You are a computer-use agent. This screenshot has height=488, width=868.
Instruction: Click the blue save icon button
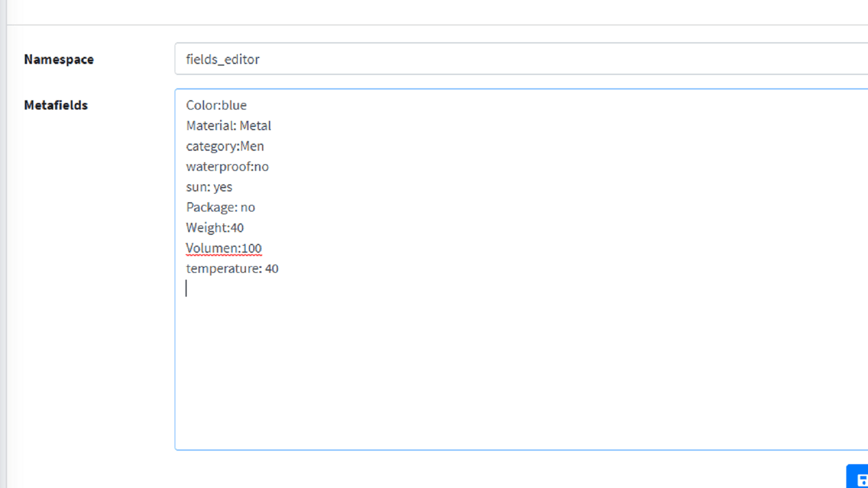(x=859, y=478)
